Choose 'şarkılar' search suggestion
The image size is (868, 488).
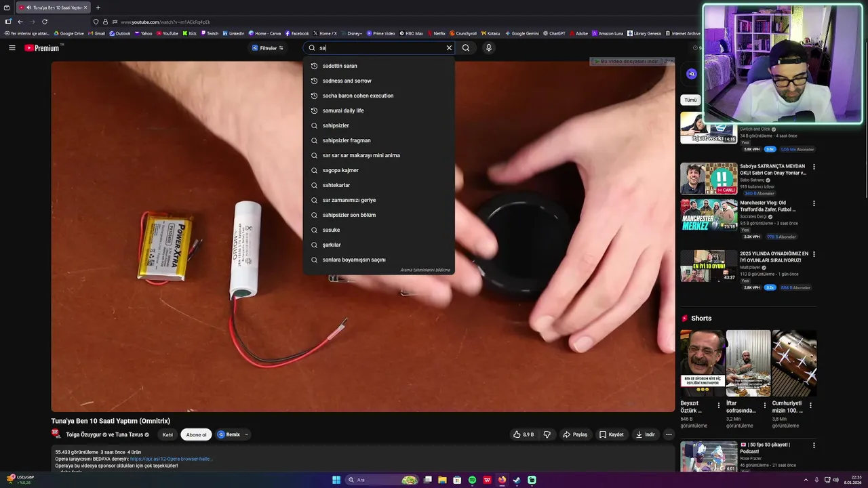point(378,245)
